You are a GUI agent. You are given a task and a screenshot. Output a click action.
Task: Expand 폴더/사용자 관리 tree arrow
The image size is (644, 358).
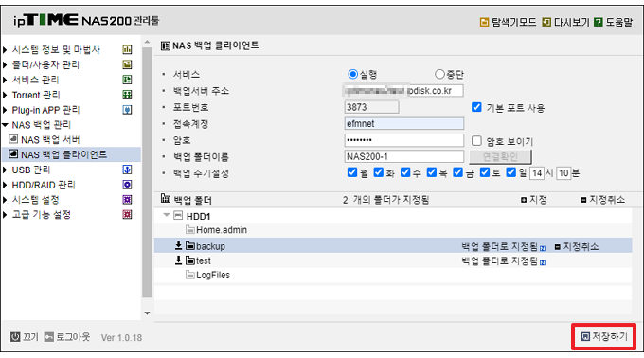point(5,64)
